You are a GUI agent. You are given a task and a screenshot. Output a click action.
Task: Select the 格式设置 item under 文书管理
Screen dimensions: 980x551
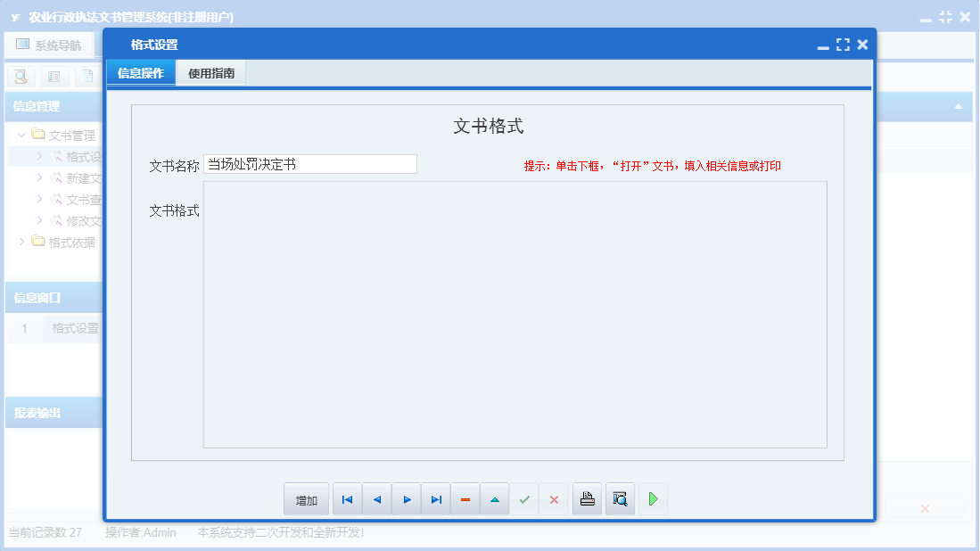coord(81,156)
